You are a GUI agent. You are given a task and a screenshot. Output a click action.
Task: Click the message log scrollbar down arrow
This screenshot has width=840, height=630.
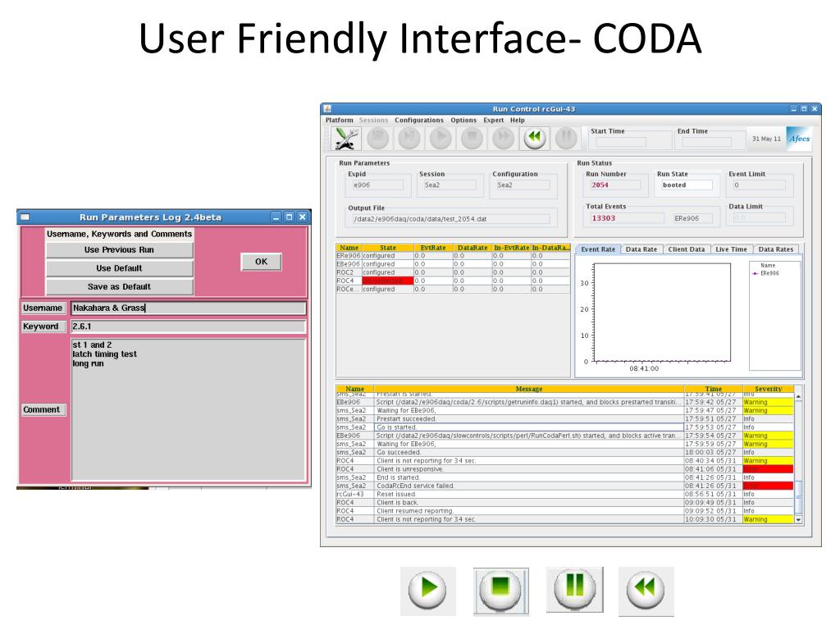(798, 519)
